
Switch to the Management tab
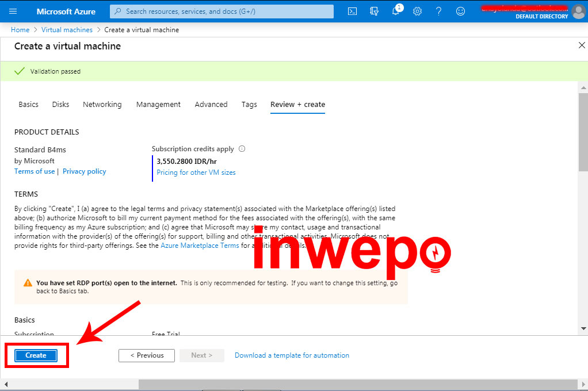158,104
